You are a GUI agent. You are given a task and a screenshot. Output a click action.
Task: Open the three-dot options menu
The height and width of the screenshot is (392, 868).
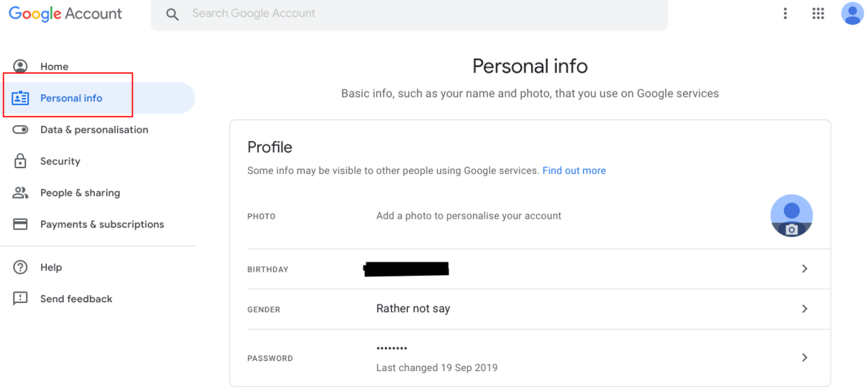click(785, 13)
